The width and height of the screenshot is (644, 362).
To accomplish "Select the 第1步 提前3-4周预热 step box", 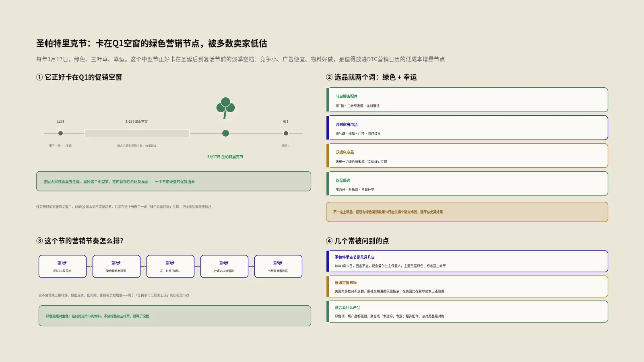I will click(x=62, y=266).
